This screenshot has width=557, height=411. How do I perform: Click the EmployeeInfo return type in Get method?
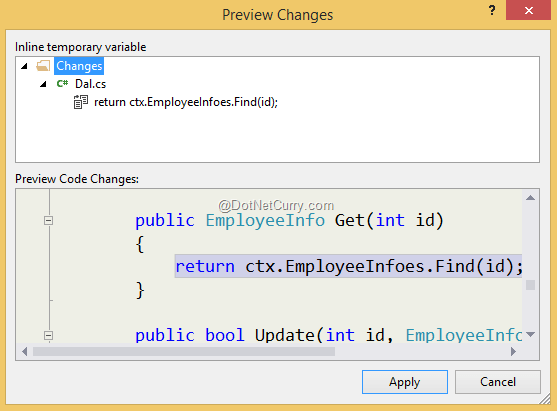pos(265,220)
